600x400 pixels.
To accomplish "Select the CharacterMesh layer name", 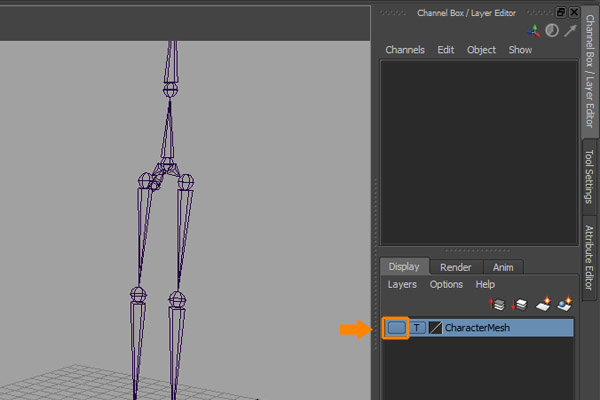I will [x=477, y=327].
